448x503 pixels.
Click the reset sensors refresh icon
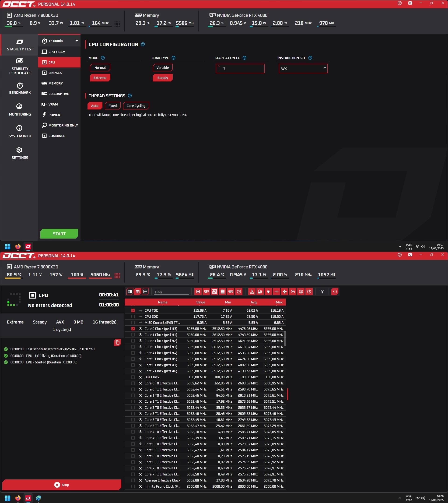click(x=335, y=292)
